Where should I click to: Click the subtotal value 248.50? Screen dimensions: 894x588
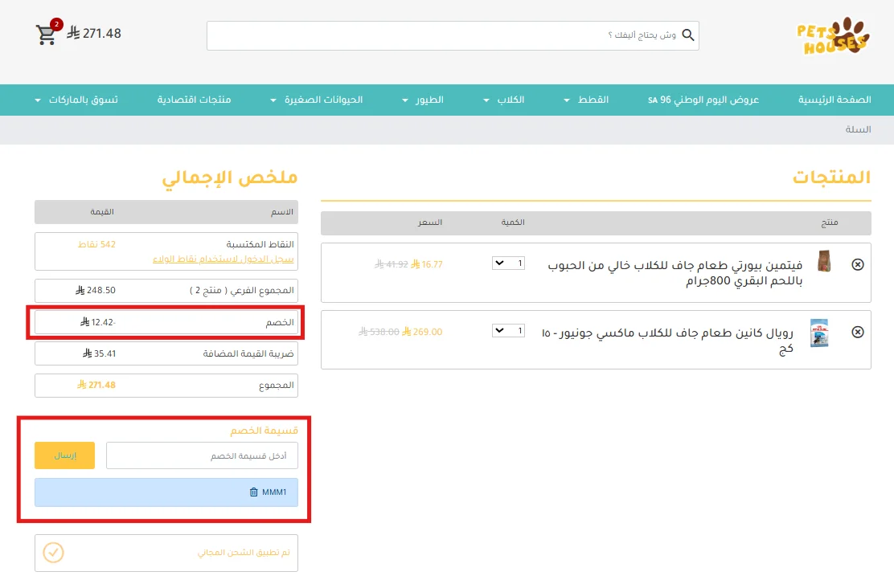coord(95,291)
